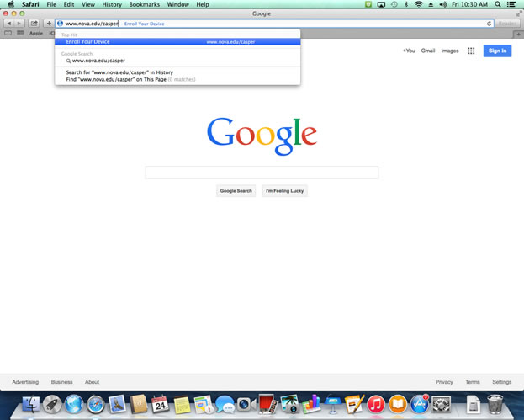
Task: Click the Wi-Fi status icon
Action: [x=419, y=5]
